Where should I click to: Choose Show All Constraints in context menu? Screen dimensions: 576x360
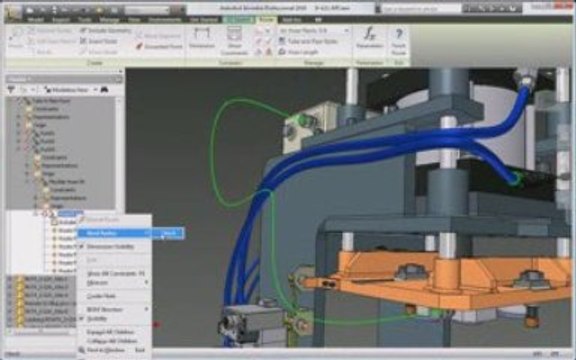(115, 273)
